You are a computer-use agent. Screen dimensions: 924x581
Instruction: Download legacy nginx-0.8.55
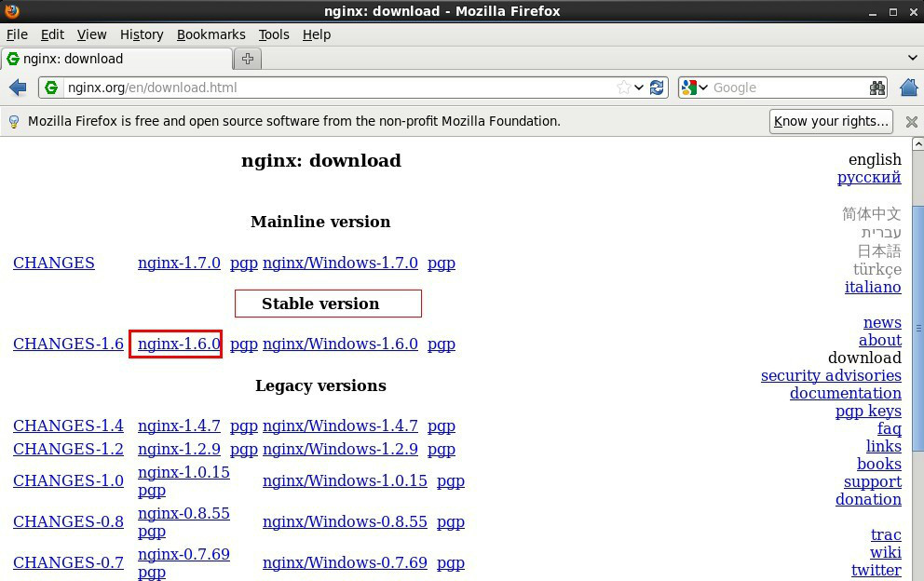pos(183,513)
